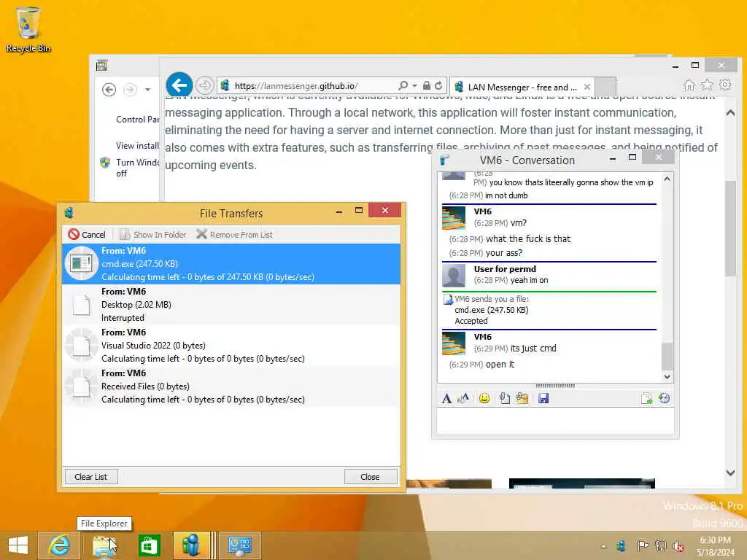Refresh the page with the reload icon
Image resolution: width=747 pixels, height=560 pixels.
point(438,86)
